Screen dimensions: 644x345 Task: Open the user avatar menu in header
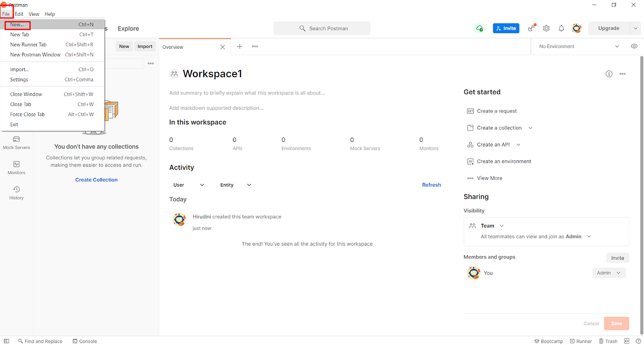pyautogui.click(x=576, y=28)
